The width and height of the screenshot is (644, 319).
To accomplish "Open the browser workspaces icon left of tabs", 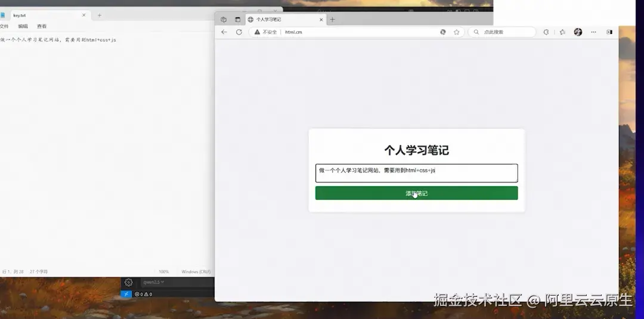I will 224,19.
